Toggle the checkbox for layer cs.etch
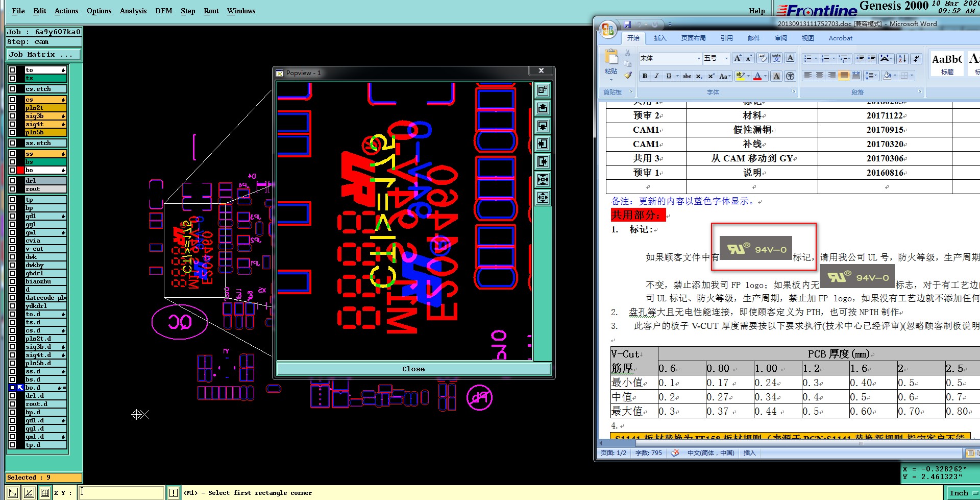Image resolution: width=980 pixels, height=500 pixels. [12, 89]
